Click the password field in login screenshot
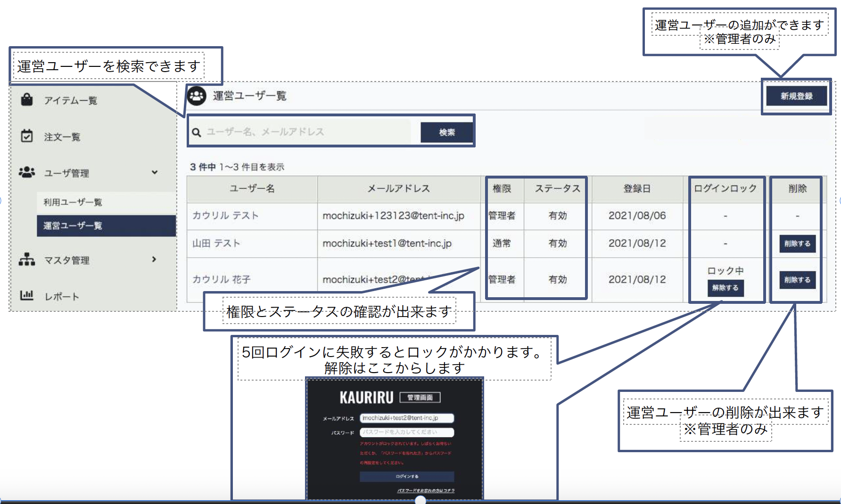The image size is (841, 504). coord(406,432)
